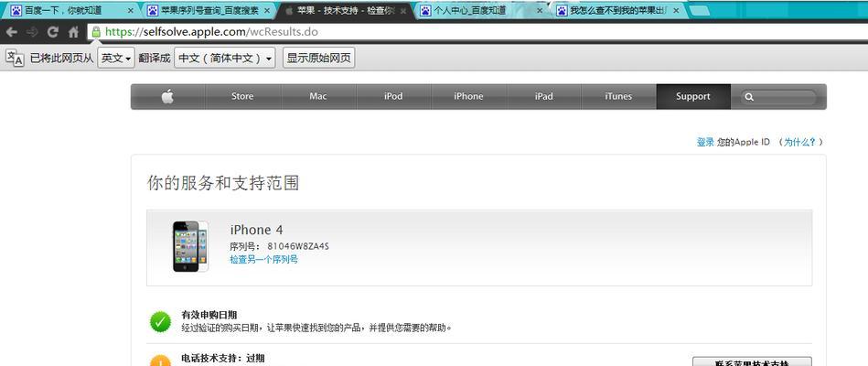Switch to the 我怎么查不到我的苹果 tab
The width and height of the screenshot is (868, 366).
[x=616, y=10]
